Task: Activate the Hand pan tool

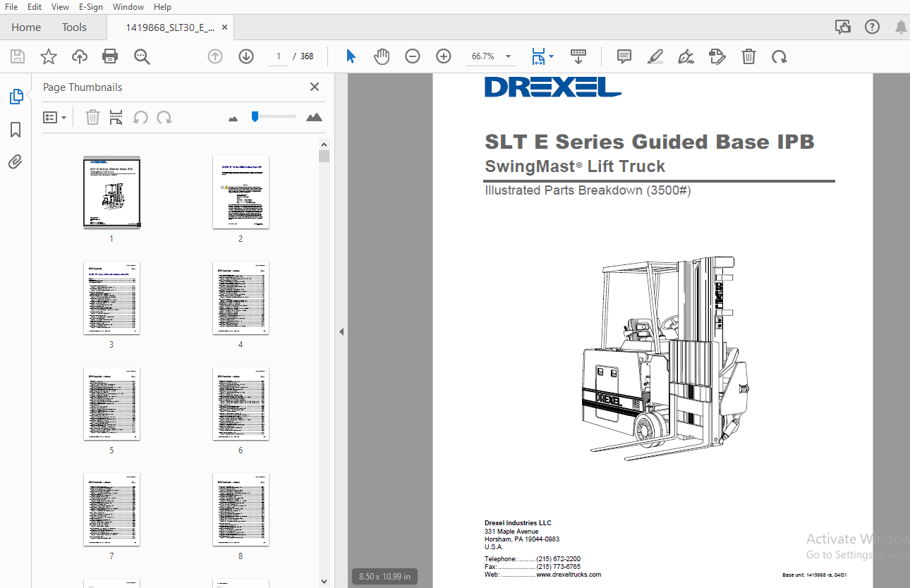Action: pos(382,56)
